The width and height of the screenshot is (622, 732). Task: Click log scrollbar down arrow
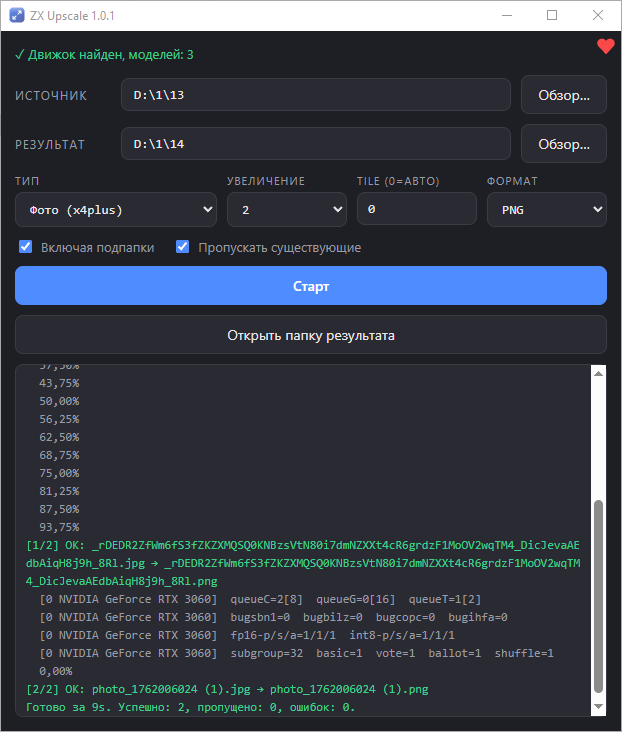point(598,706)
